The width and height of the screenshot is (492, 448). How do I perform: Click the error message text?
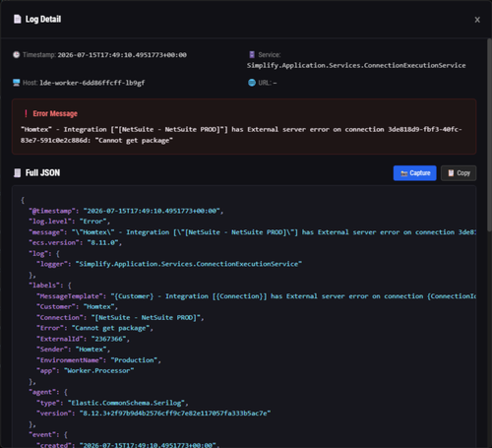[241, 135]
